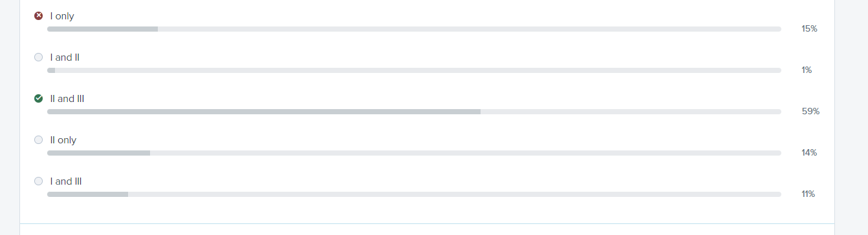Click the 'I only' answer label
This screenshot has height=235, width=868.
[62, 16]
